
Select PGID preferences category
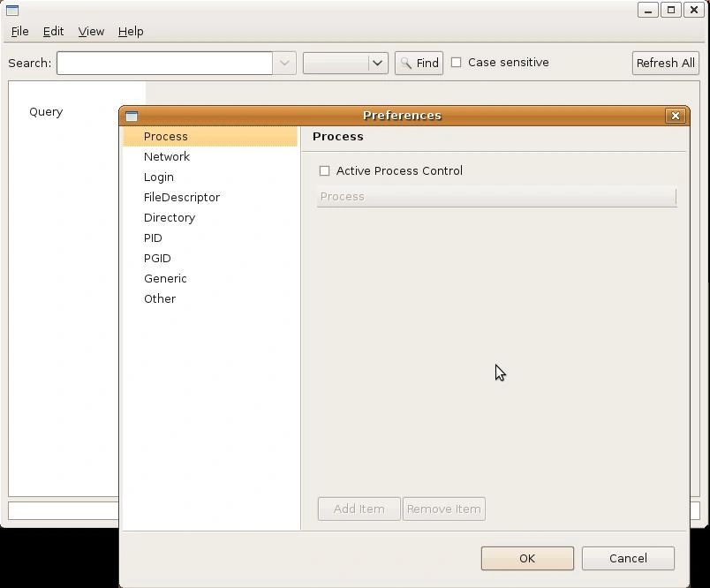pos(210,259)
